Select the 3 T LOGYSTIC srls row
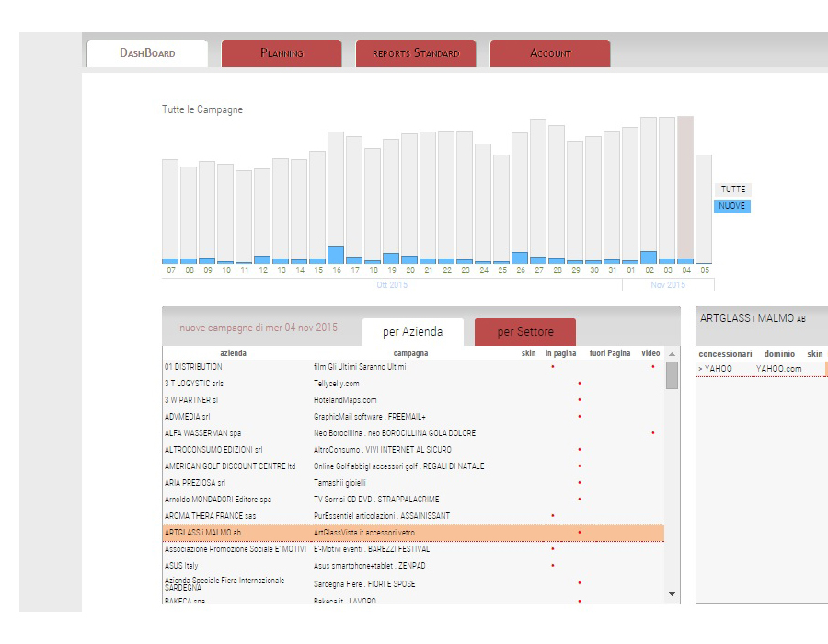Image resolution: width=828 pixels, height=644 pixels. coord(413,384)
